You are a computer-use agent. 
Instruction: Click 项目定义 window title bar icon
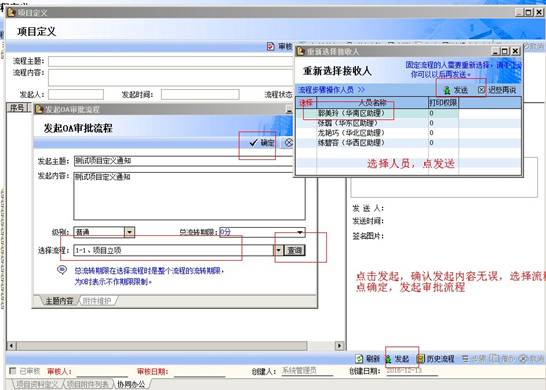[12, 13]
